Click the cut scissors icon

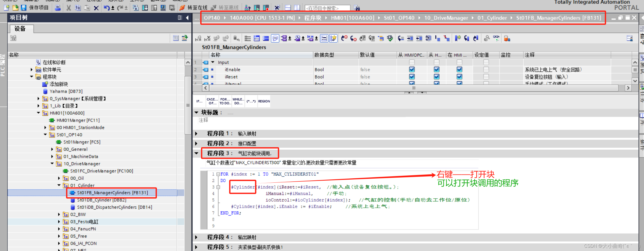(68, 8)
